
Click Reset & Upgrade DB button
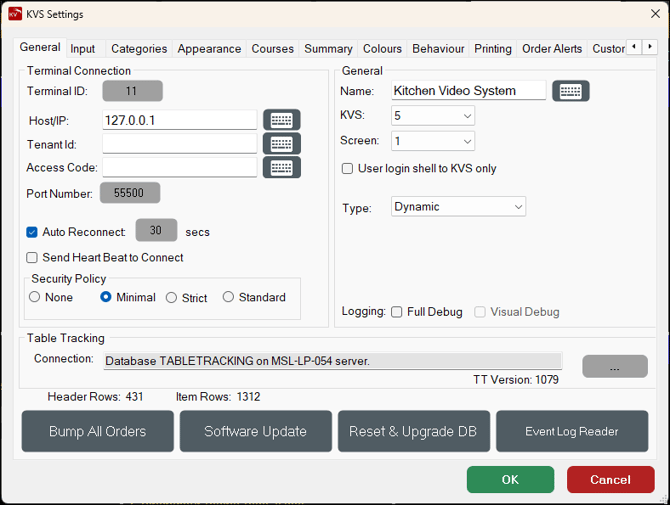414,431
